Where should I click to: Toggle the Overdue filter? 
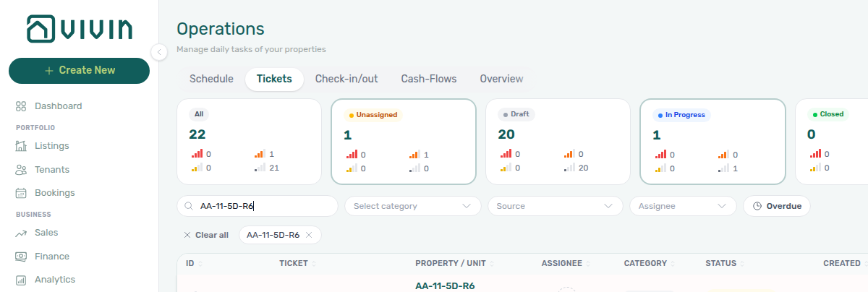(x=777, y=206)
